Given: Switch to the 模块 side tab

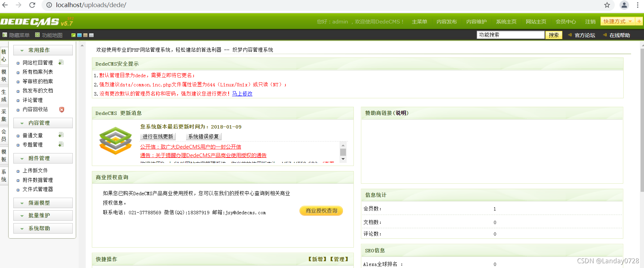Looking at the screenshot, I should (x=4, y=76).
